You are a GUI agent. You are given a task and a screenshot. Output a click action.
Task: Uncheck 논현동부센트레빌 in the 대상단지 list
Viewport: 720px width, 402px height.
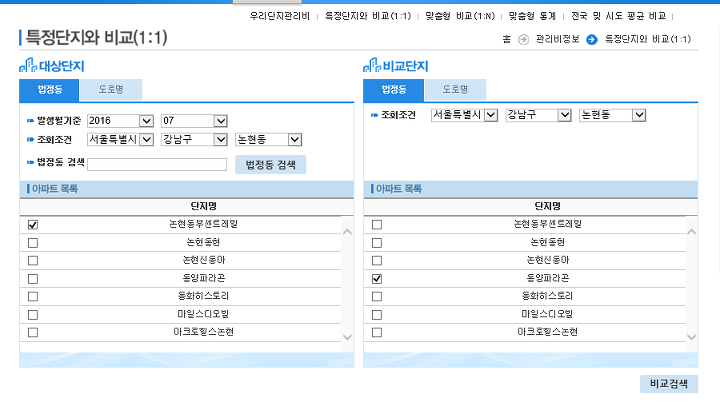tap(33, 225)
